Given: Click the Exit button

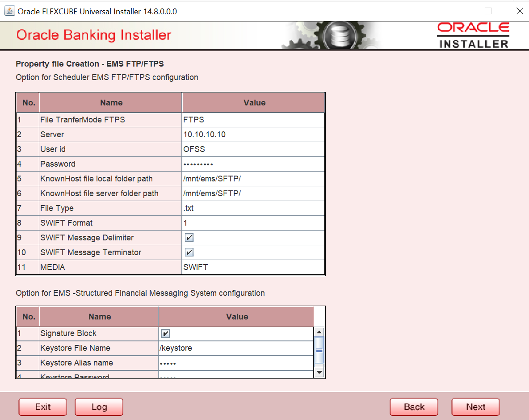Looking at the screenshot, I should pyautogui.click(x=43, y=407).
